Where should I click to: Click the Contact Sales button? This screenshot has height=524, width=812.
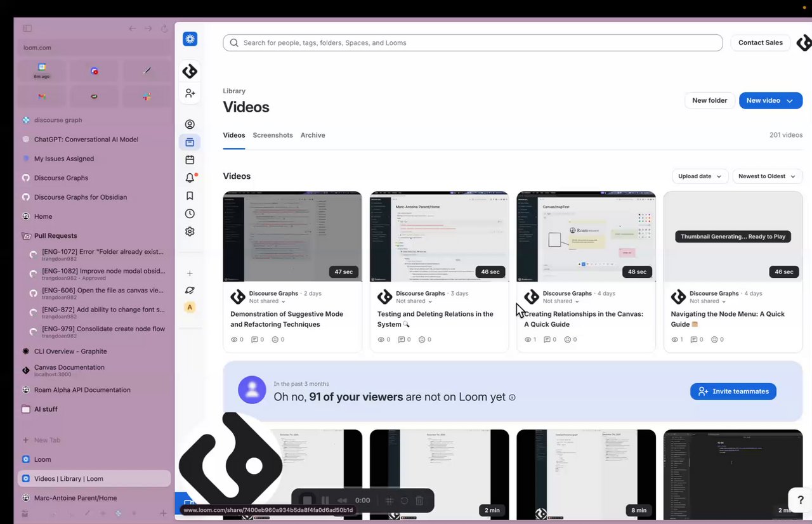(x=761, y=43)
